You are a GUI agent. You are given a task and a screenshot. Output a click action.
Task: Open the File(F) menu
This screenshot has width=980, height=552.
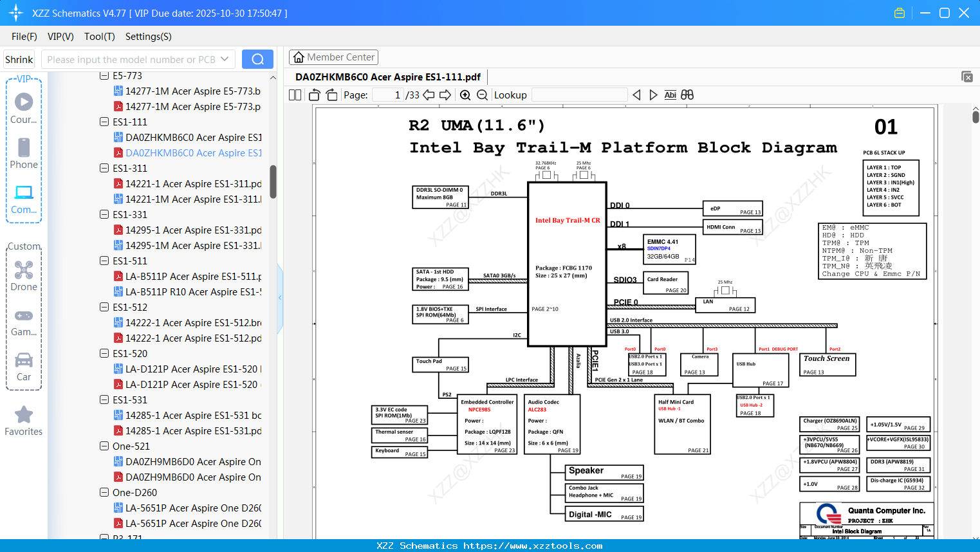[x=24, y=37]
